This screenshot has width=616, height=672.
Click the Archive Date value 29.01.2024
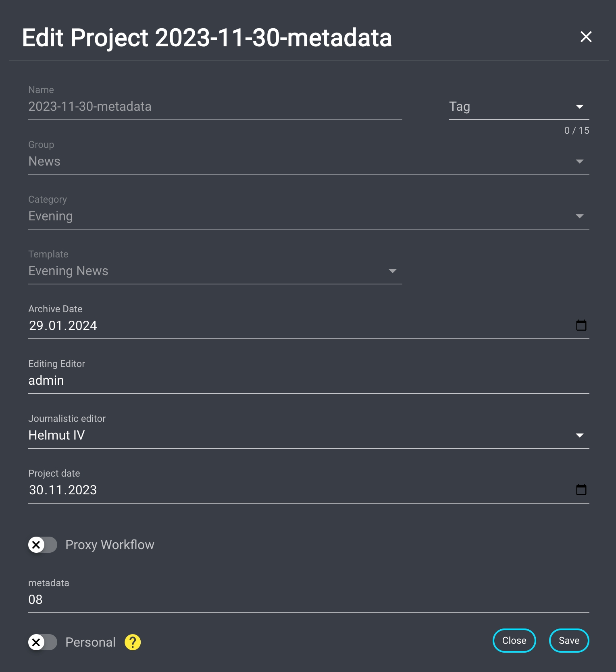click(63, 326)
